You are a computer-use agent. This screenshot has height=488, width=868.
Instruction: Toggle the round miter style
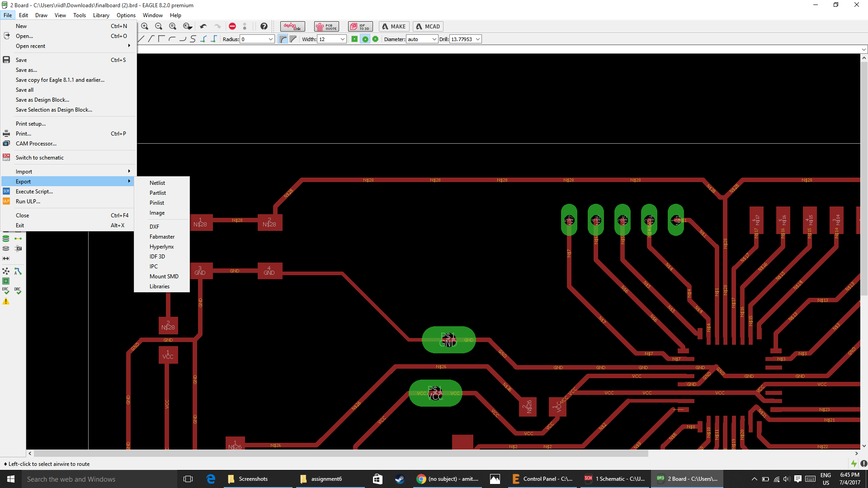point(283,39)
